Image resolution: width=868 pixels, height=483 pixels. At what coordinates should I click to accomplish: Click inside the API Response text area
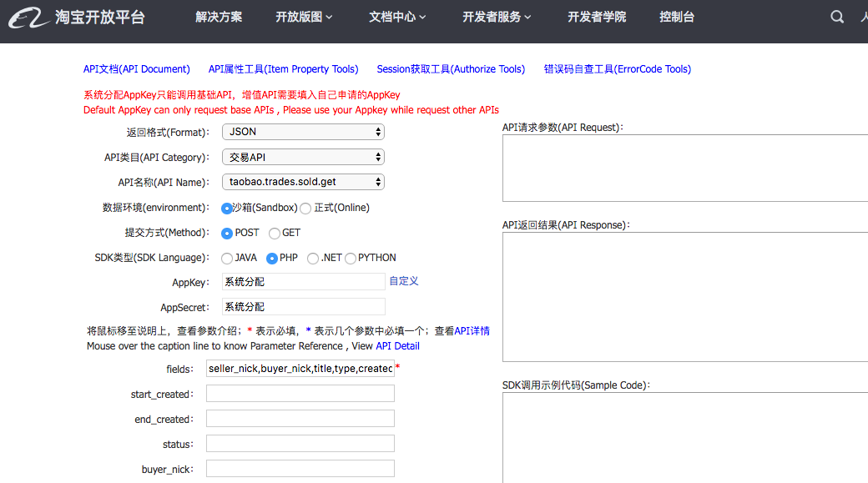[685, 297]
